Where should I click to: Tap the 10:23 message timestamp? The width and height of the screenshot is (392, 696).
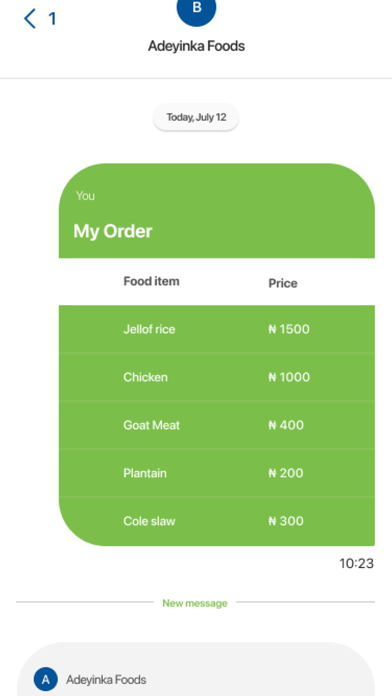coord(356,564)
